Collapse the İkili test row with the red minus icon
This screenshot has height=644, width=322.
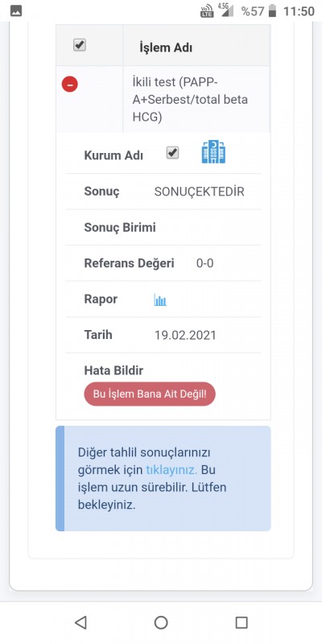pyautogui.click(x=70, y=85)
